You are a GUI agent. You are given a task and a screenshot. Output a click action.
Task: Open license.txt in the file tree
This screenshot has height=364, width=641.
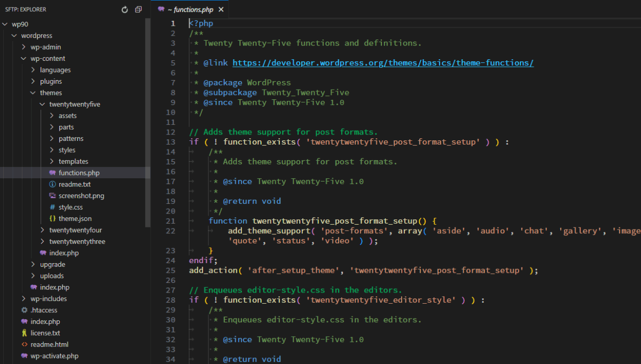click(x=45, y=333)
